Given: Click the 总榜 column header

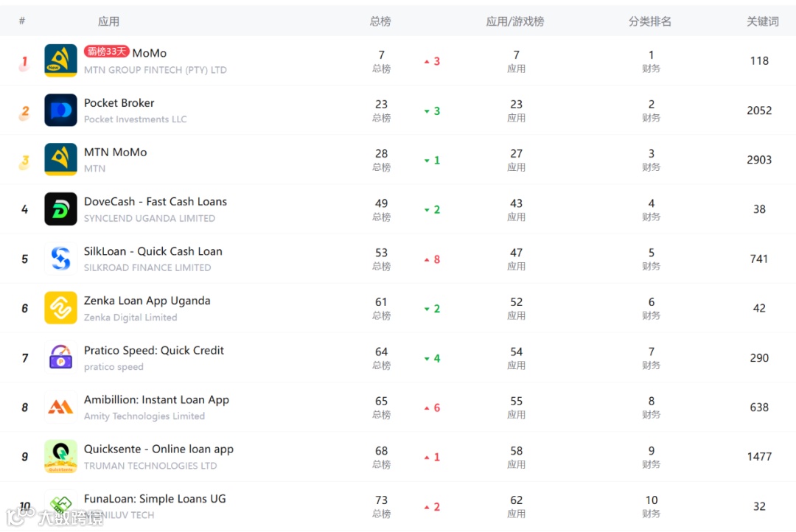Looking at the screenshot, I should tap(380, 21).
